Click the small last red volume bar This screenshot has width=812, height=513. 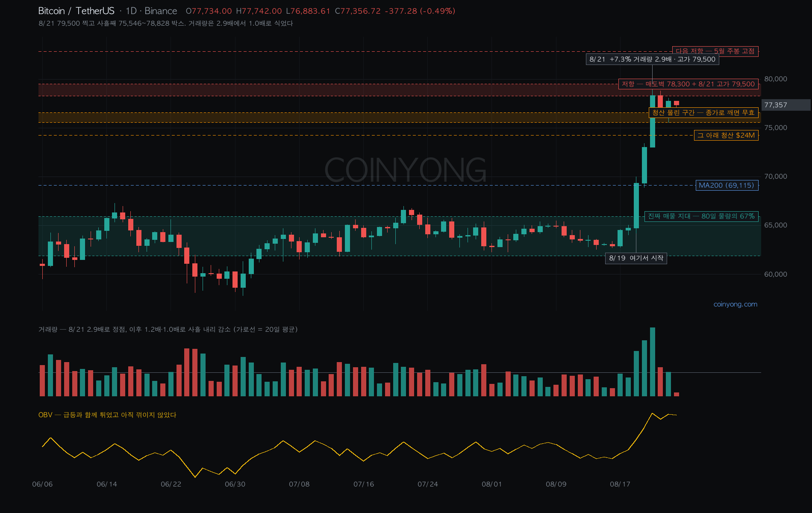pos(677,395)
